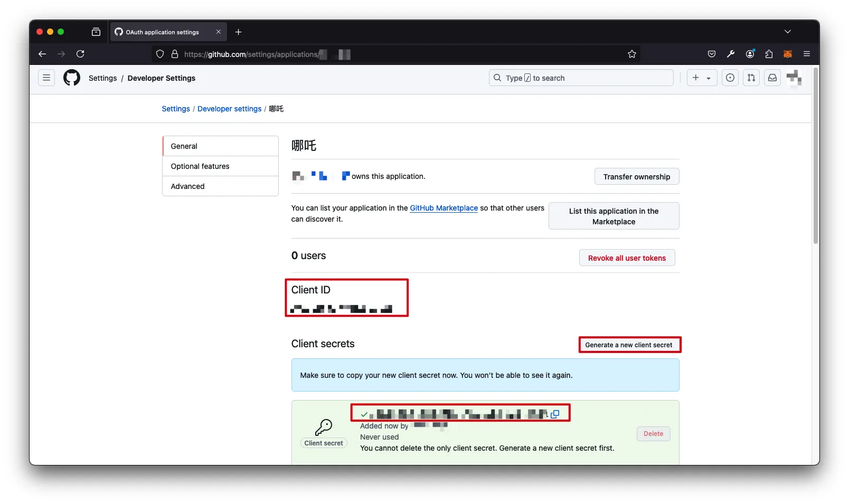Open Firefox application menu
849x504 pixels.
coord(806,54)
